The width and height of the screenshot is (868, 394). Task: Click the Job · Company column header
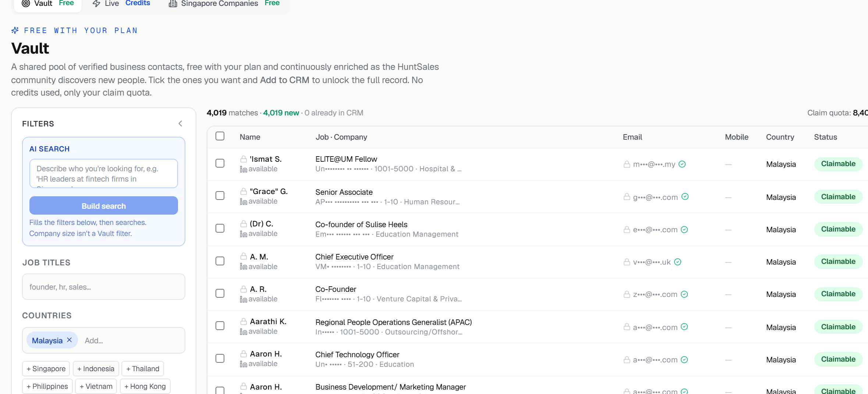(341, 137)
